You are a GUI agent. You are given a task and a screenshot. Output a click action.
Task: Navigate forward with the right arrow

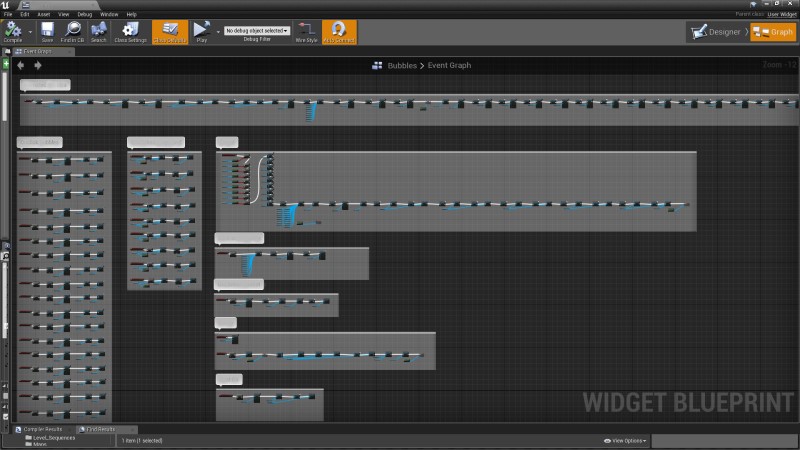[38, 65]
